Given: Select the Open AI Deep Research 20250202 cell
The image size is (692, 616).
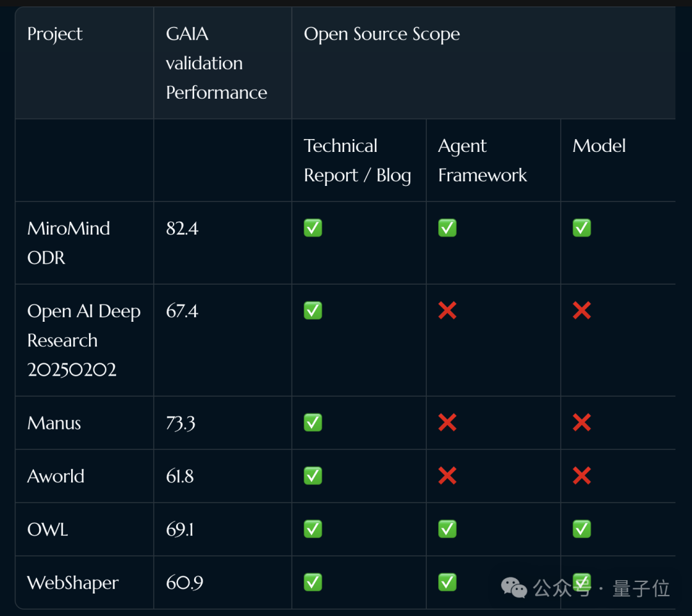Looking at the screenshot, I should [x=84, y=340].
